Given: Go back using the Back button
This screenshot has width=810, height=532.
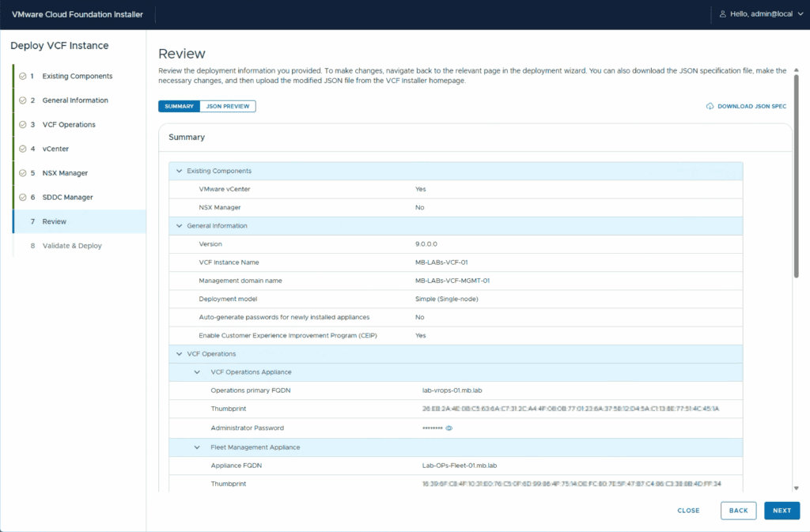Looking at the screenshot, I should [x=738, y=511].
